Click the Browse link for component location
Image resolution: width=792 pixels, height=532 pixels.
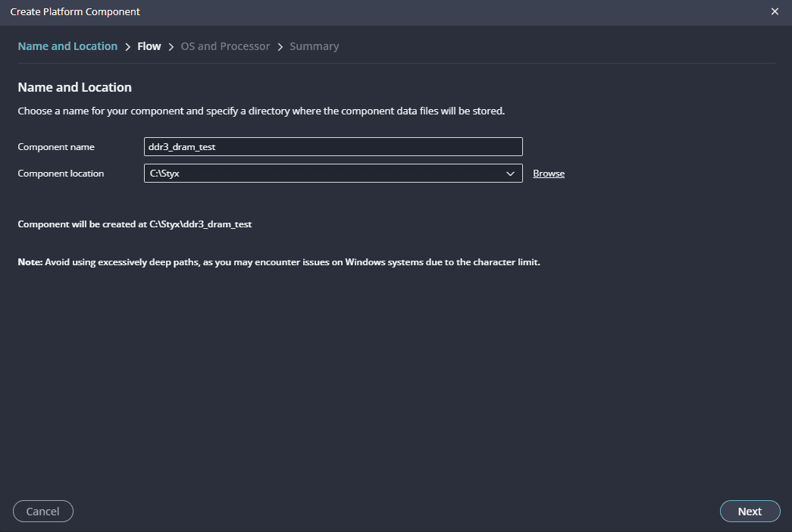pos(549,174)
